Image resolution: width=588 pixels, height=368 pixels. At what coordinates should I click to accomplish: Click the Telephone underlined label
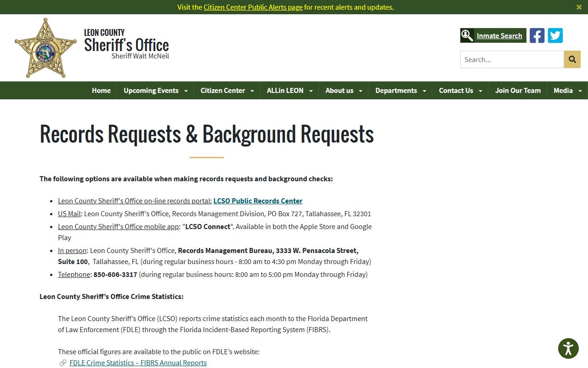(74, 274)
